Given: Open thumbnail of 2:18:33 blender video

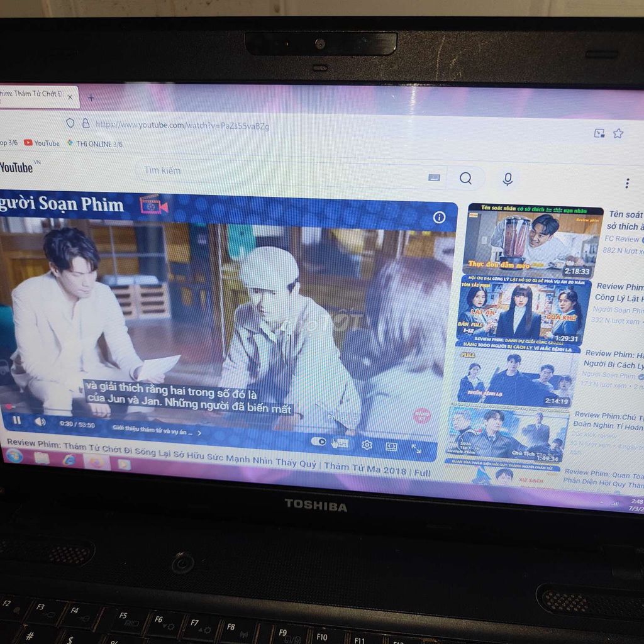Looking at the screenshot, I should (x=532, y=241).
